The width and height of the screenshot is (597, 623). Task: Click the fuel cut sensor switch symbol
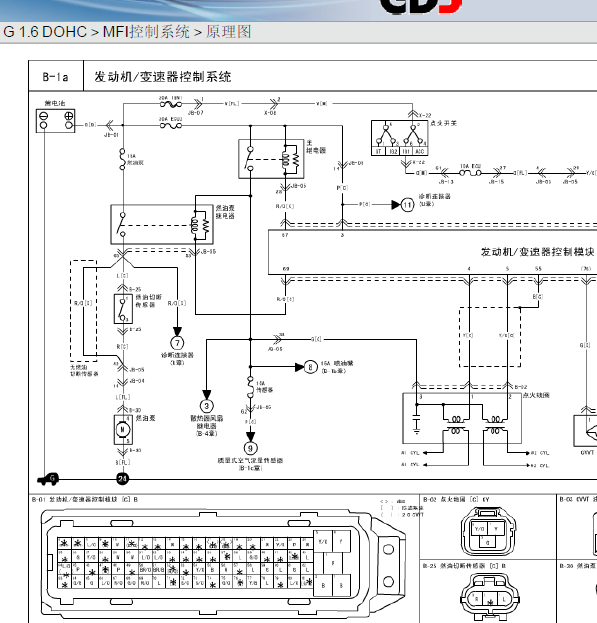click(x=123, y=309)
